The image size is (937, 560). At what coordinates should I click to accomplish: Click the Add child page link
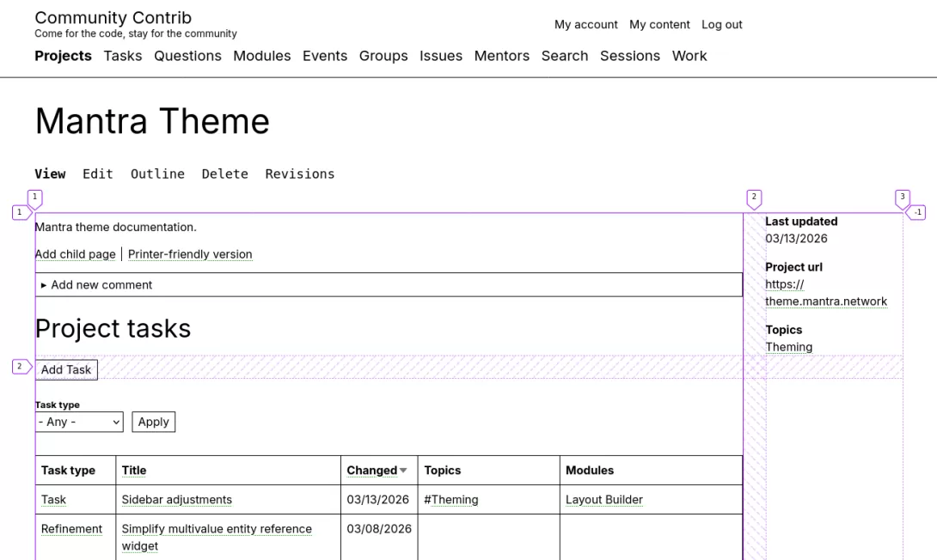tap(75, 254)
